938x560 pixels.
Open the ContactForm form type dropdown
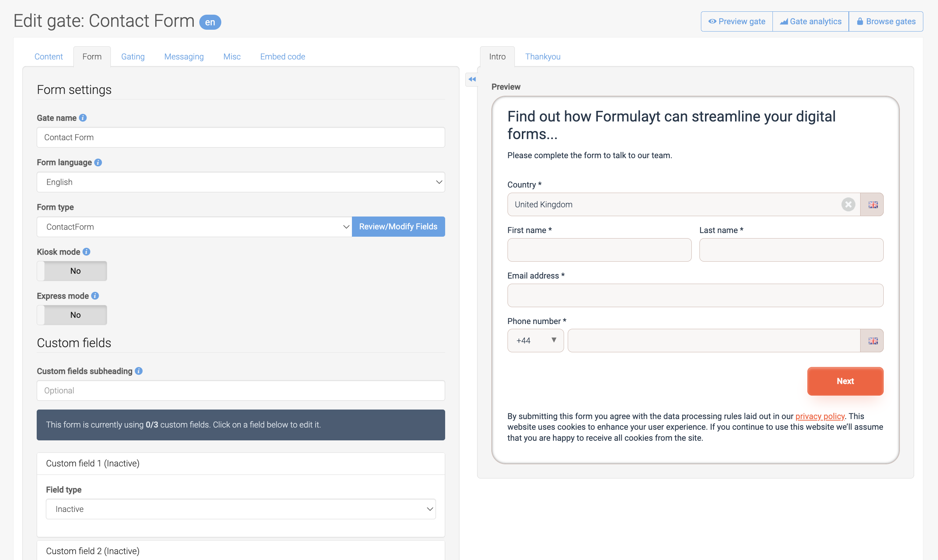pos(194,227)
